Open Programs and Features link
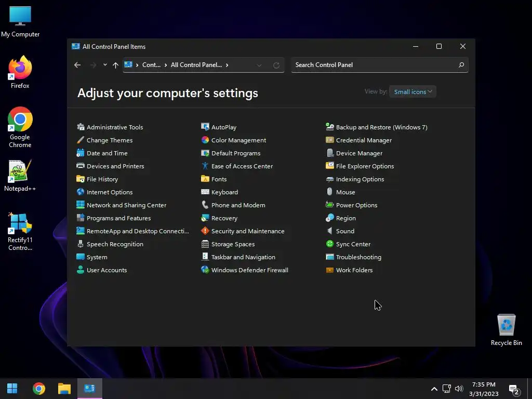 119,218
